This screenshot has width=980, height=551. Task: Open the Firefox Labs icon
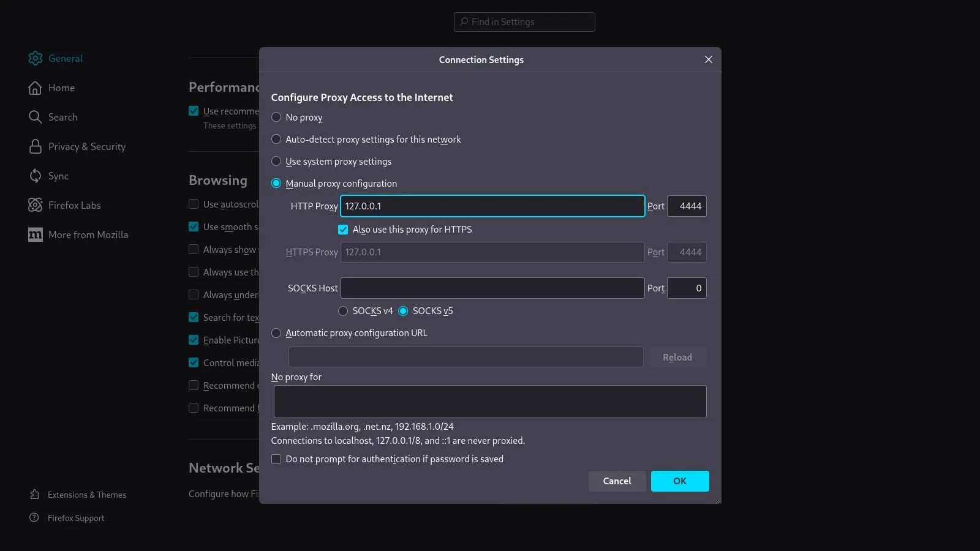(36, 205)
